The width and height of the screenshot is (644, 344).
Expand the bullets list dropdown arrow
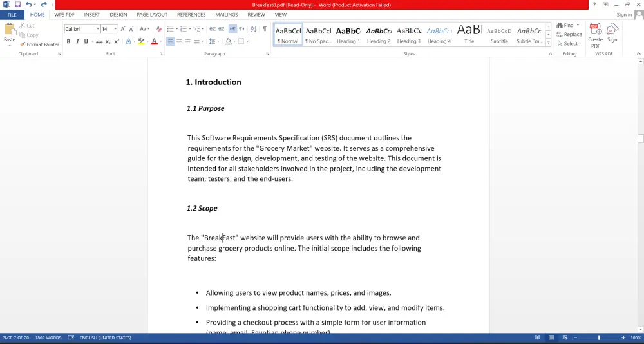click(x=176, y=29)
